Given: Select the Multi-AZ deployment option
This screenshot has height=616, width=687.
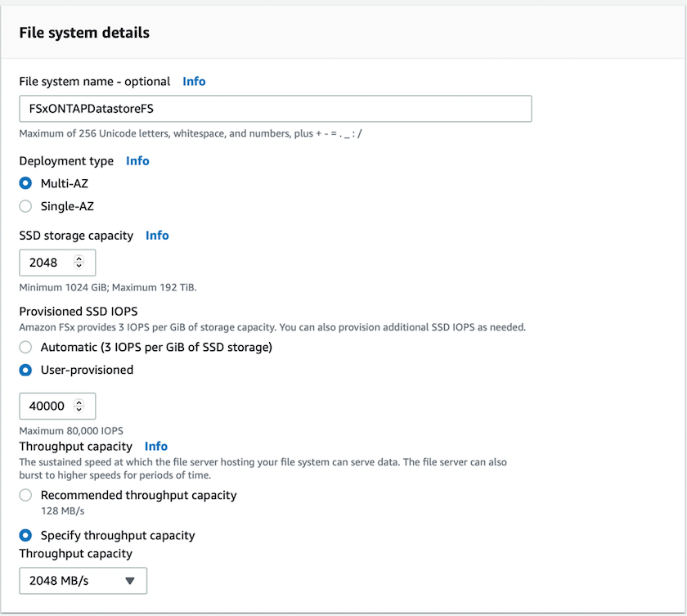Looking at the screenshot, I should click(26, 183).
